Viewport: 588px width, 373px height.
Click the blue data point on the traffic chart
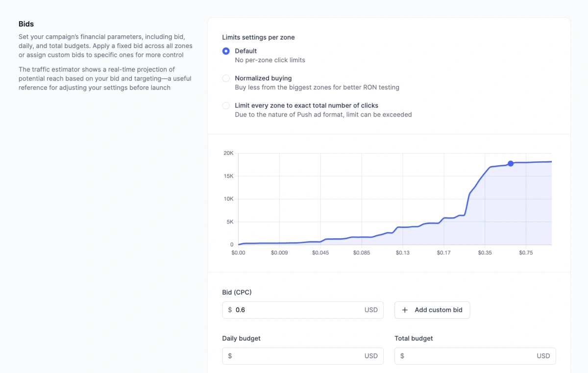pyautogui.click(x=511, y=164)
